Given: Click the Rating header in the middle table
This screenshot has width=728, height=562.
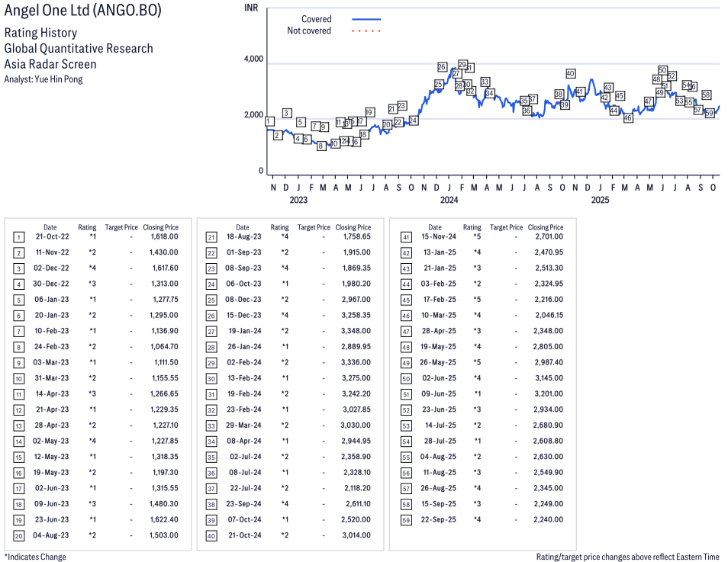Looking at the screenshot, I should (x=280, y=227).
